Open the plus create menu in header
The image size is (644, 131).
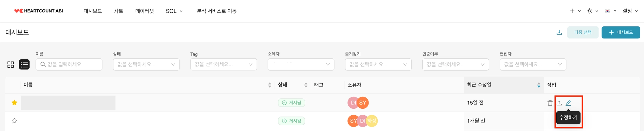575,11
